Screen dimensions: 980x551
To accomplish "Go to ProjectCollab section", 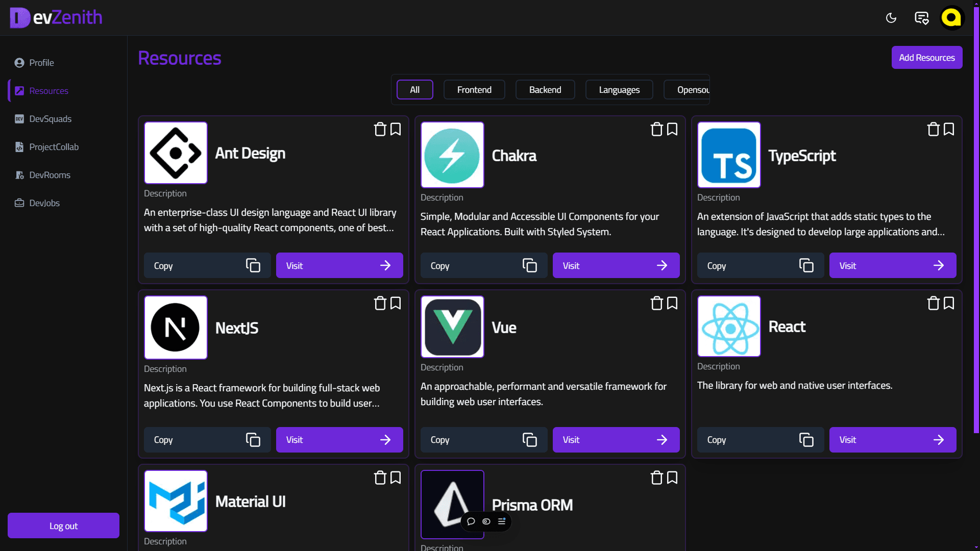I will pyautogui.click(x=63, y=147).
